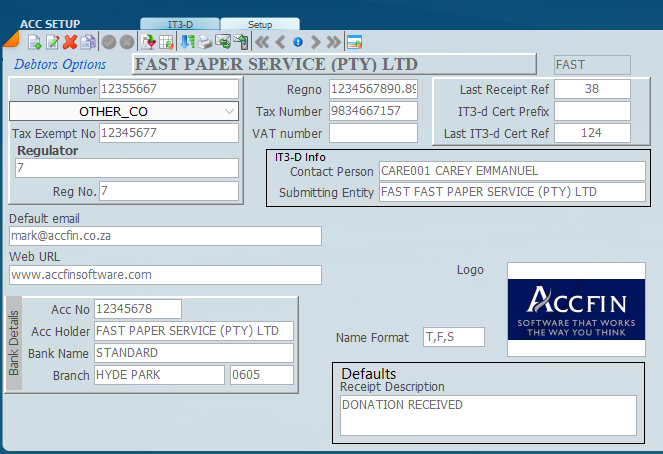Switch to the IT3-D tab
Screen dimensions: 663x454
[x=180, y=23]
